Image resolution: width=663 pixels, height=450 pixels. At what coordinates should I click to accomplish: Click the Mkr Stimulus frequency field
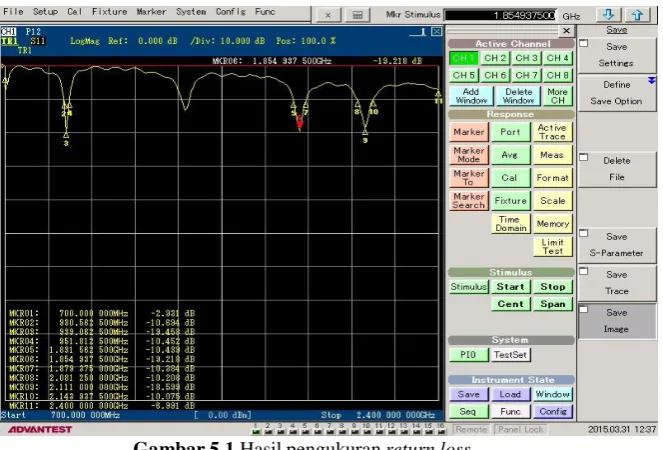(x=501, y=16)
